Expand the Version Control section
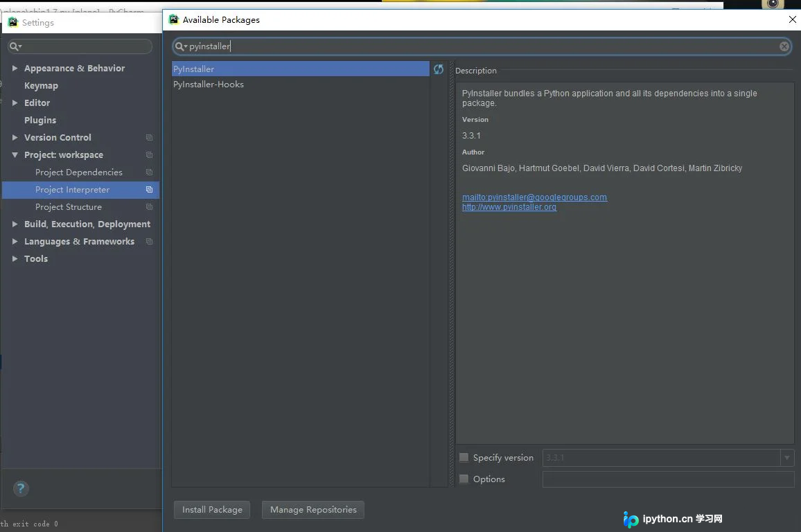The image size is (801, 532). 15,137
